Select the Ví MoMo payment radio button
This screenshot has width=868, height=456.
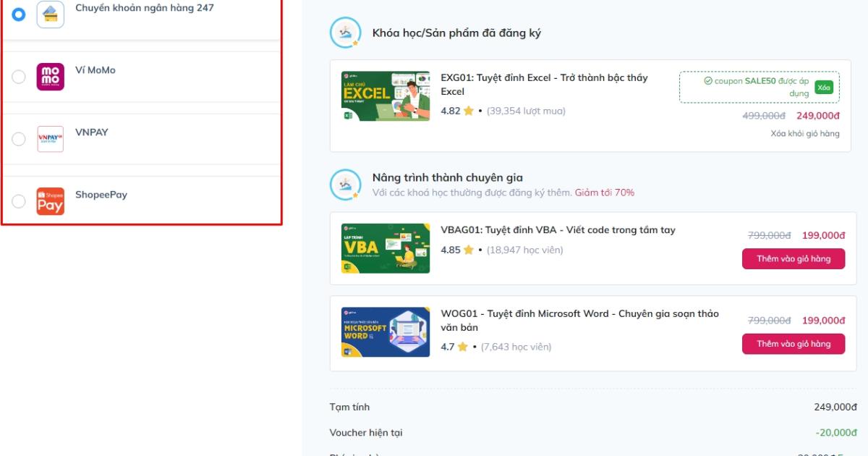pyautogui.click(x=19, y=76)
